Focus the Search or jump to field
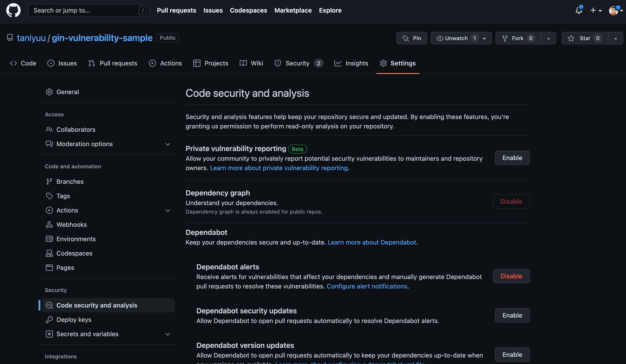The height and width of the screenshot is (364, 626). point(85,11)
